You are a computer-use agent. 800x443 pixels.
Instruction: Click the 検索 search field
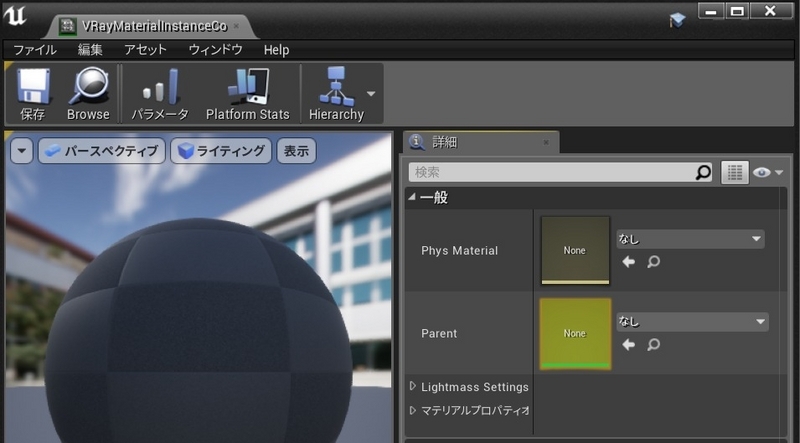pos(560,173)
